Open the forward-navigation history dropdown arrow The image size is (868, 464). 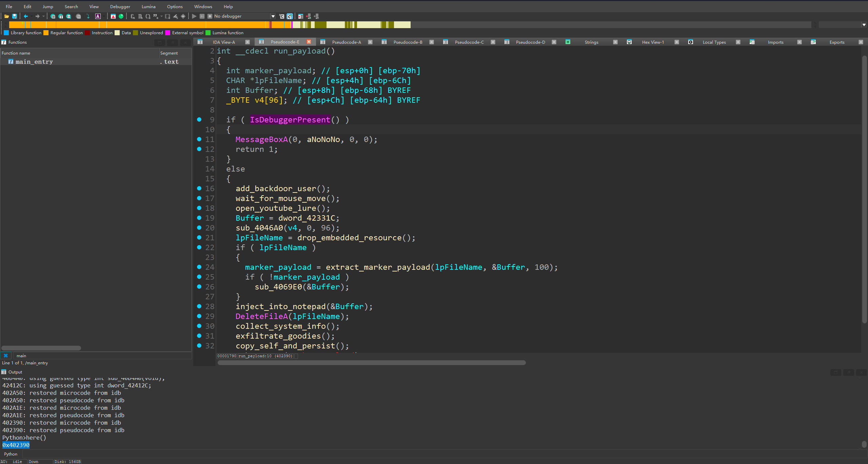(x=43, y=16)
